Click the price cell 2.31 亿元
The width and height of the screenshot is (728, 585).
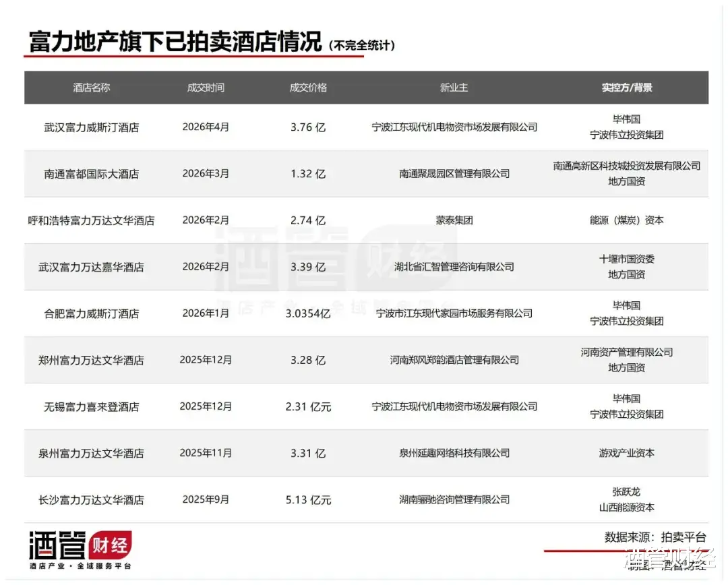click(308, 406)
